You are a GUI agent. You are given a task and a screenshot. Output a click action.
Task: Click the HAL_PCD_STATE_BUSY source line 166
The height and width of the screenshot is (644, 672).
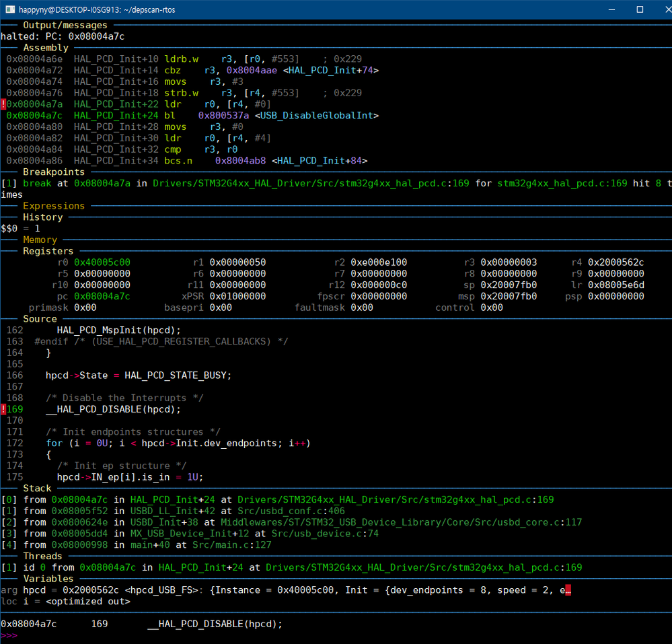139,375
